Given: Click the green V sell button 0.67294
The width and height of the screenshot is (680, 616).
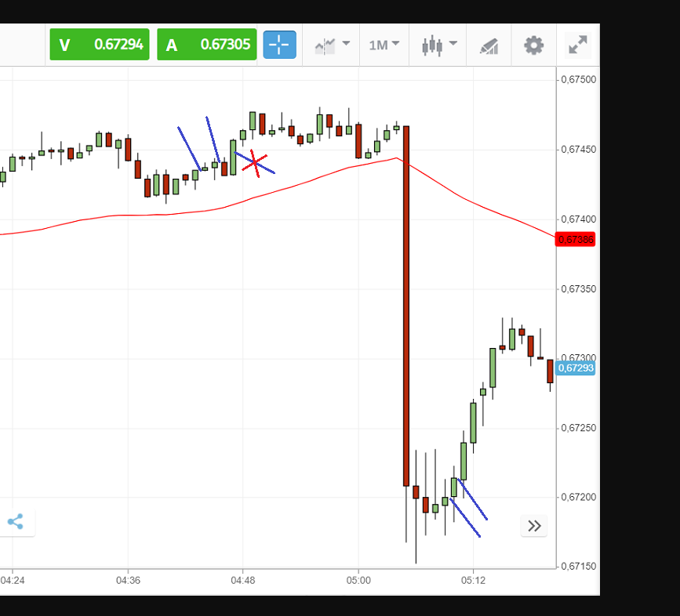Looking at the screenshot, I should [100, 44].
